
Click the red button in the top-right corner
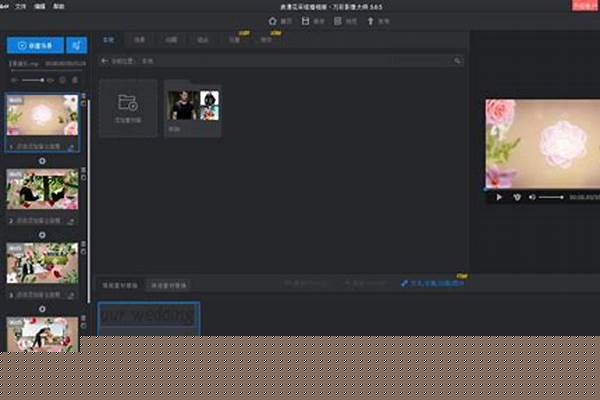pyautogui.click(x=585, y=5)
